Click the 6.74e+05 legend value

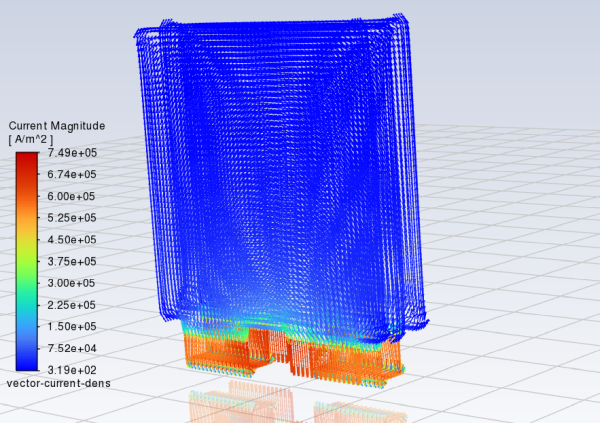pos(72,175)
